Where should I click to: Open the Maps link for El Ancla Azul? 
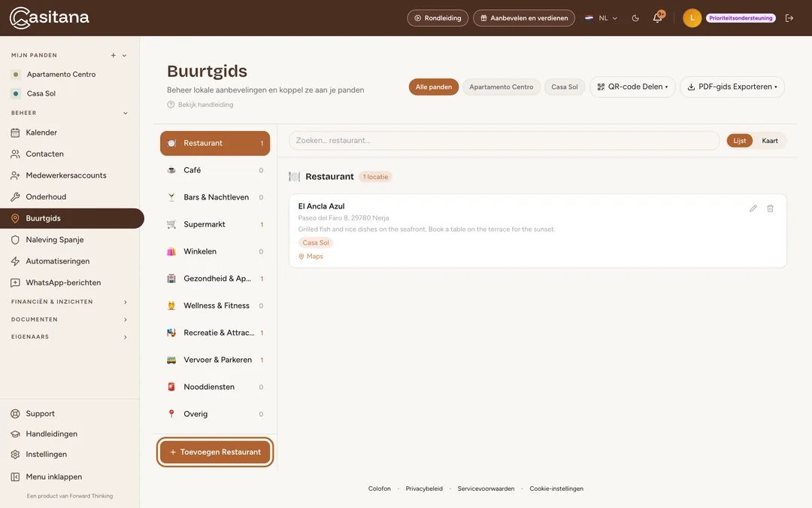(x=311, y=257)
